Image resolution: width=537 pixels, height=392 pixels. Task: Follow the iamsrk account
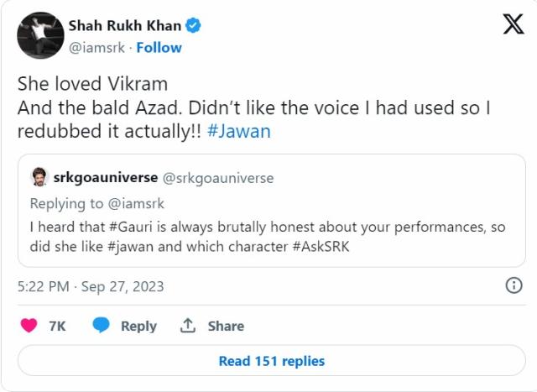point(159,47)
